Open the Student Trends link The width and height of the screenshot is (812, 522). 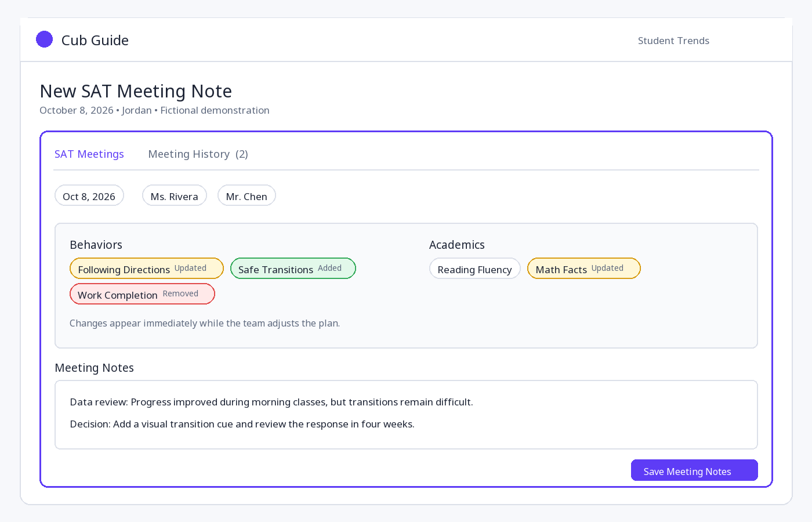point(673,41)
